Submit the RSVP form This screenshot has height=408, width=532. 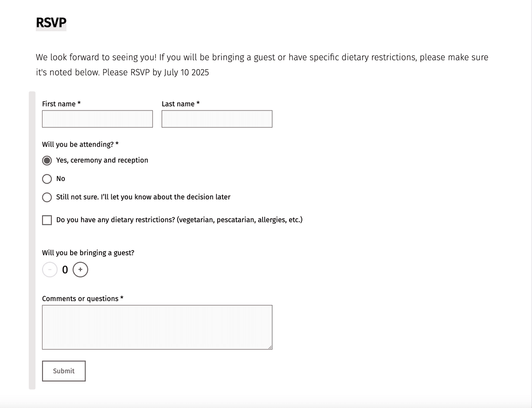pos(64,371)
